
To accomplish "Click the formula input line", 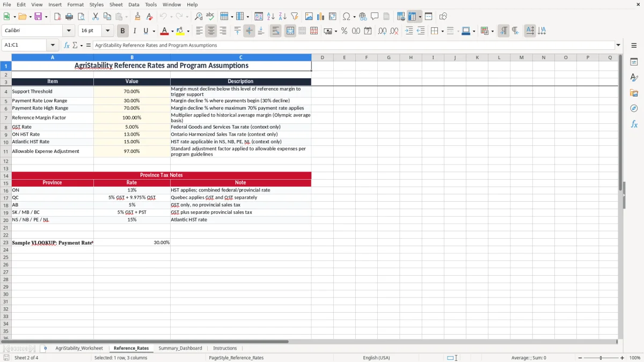I will coord(353,45).
